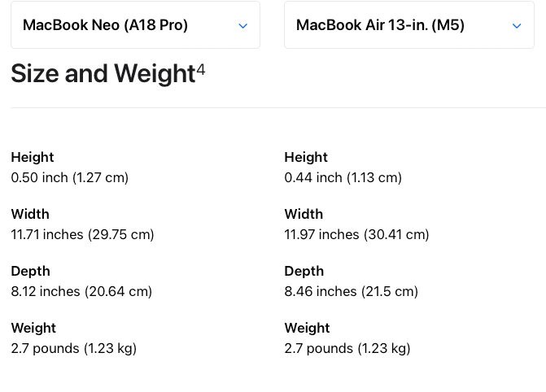Click the Width label in the MacBook Air column
Viewport: 546px width, 392px height.
pyautogui.click(x=304, y=214)
